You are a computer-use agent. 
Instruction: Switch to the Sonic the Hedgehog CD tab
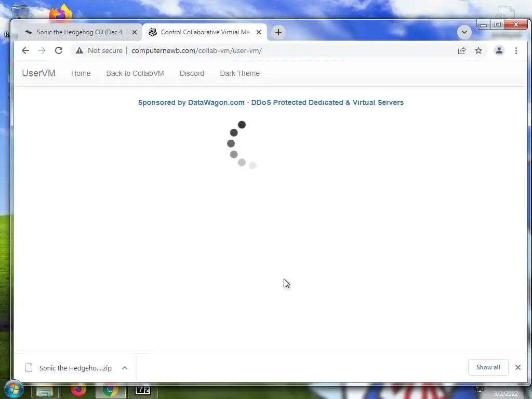79,32
